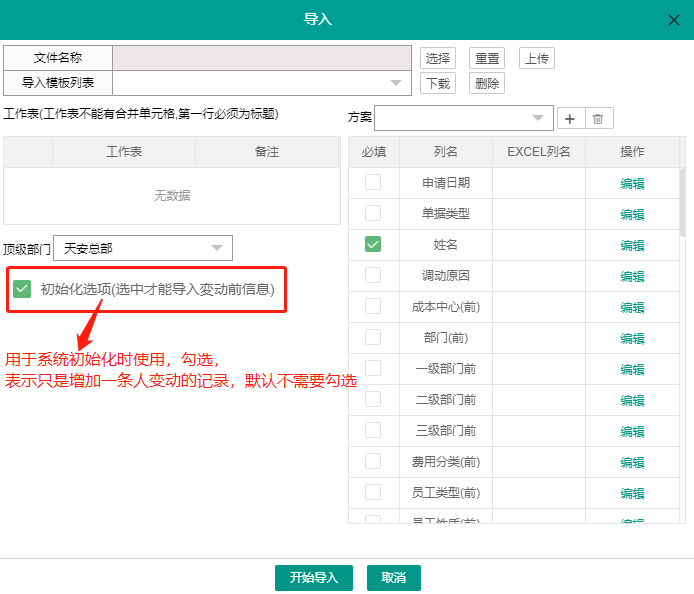Check the 申请日期 required checkbox
The width and height of the screenshot is (694, 594).
click(373, 182)
